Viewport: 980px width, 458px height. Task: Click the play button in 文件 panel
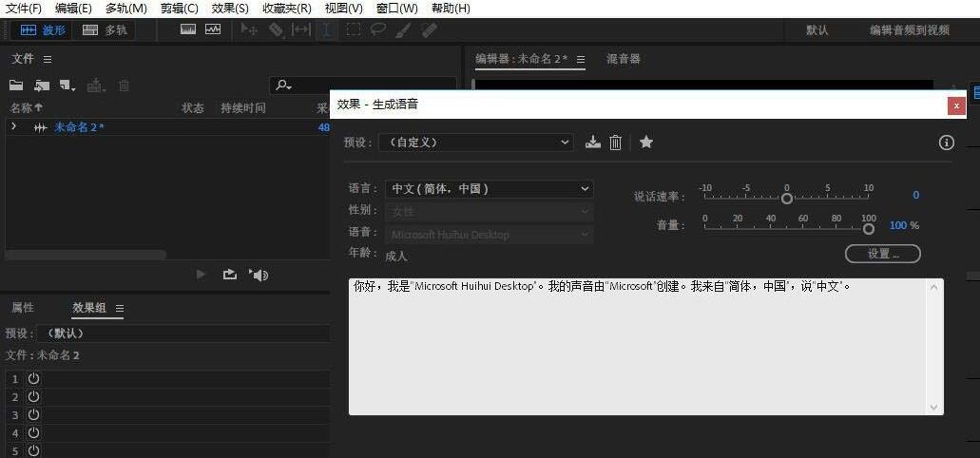pos(201,275)
